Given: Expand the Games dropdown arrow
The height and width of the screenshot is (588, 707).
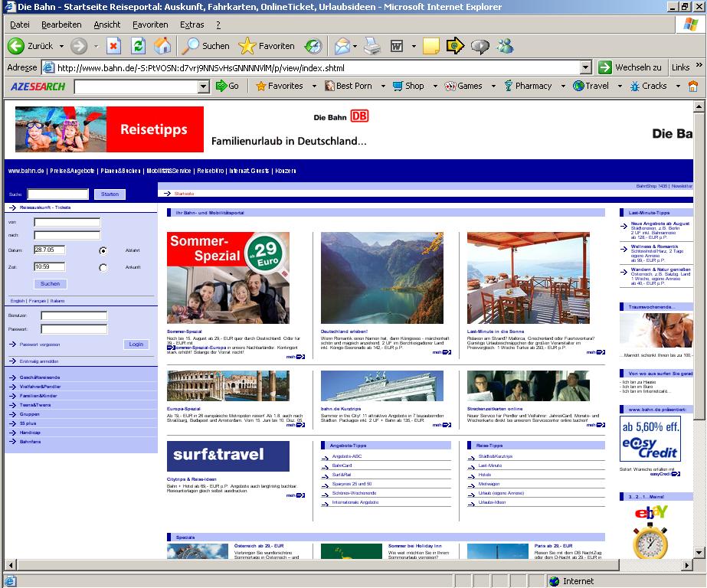Looking at the screenshot, I should [x=493, y=86].
